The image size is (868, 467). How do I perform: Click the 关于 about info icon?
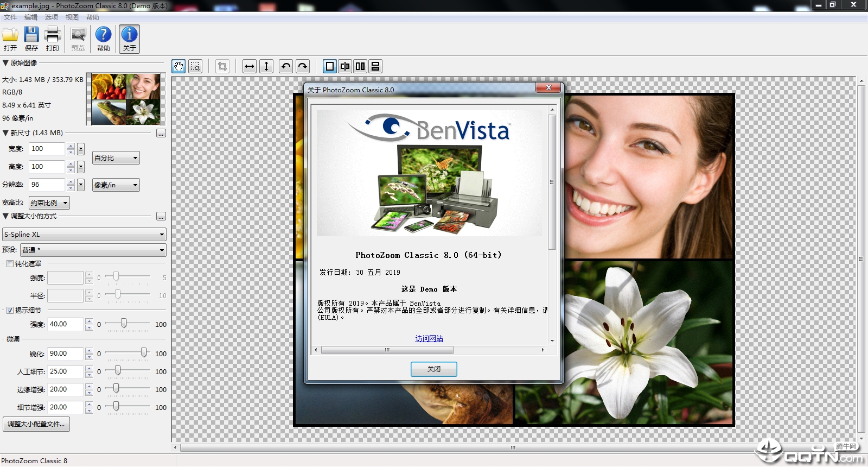click(129, 39)
